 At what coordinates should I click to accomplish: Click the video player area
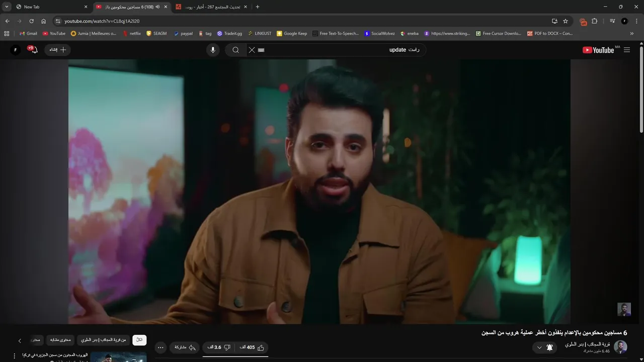tap(319, 192)
